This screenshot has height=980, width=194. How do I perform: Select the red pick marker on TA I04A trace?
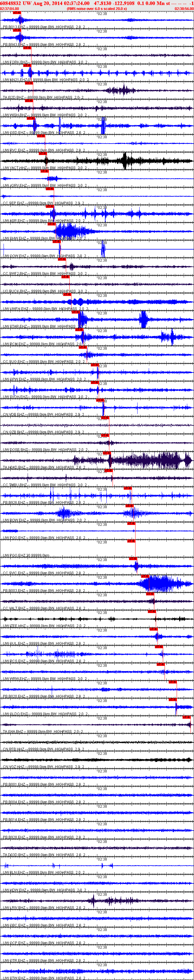[186, 717]
